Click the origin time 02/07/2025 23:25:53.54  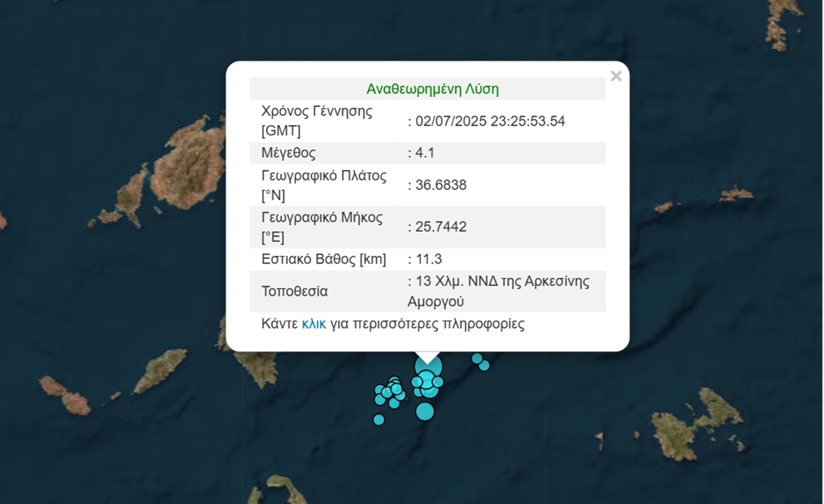pyautogui.click(x=490, y=121)
